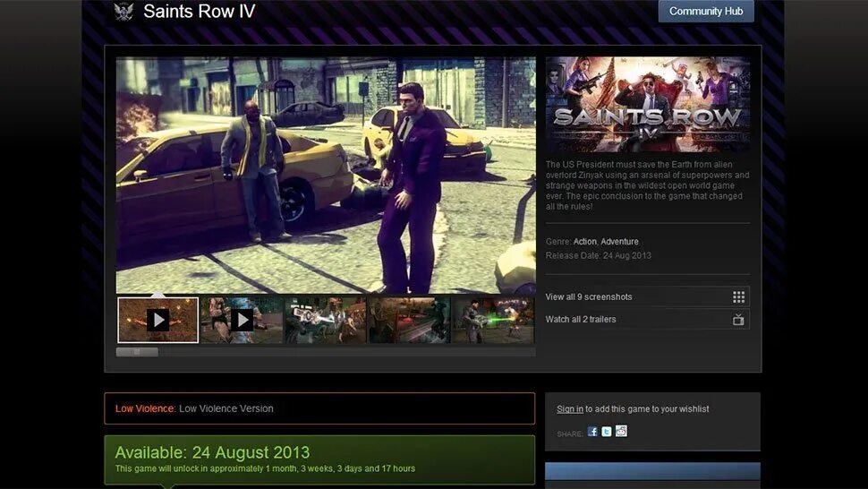Share on Reddit icon
Viewport: 868px width, 489px height.
(621, 432)
